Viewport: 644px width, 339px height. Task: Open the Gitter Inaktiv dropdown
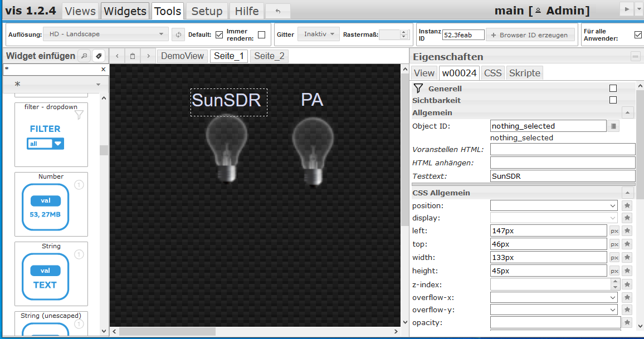[319, 35]
